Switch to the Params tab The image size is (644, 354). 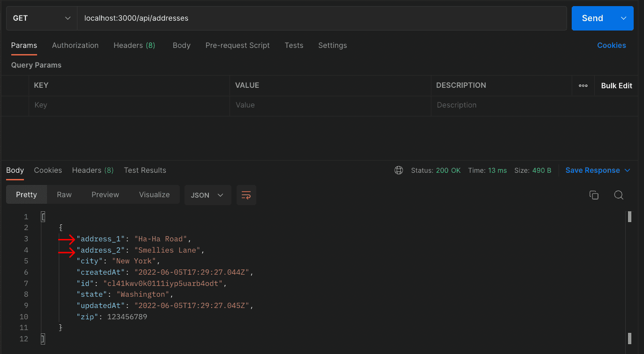coord(24,46)
